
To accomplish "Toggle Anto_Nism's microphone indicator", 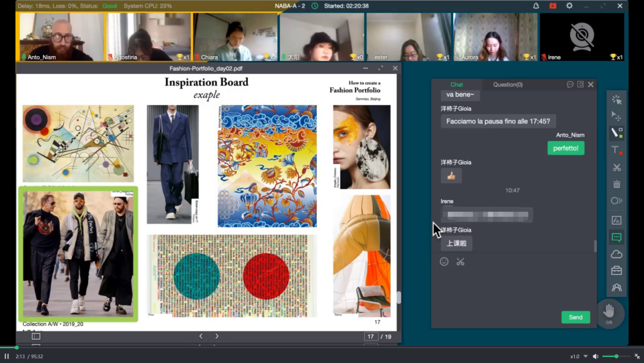I will point(24,57).
